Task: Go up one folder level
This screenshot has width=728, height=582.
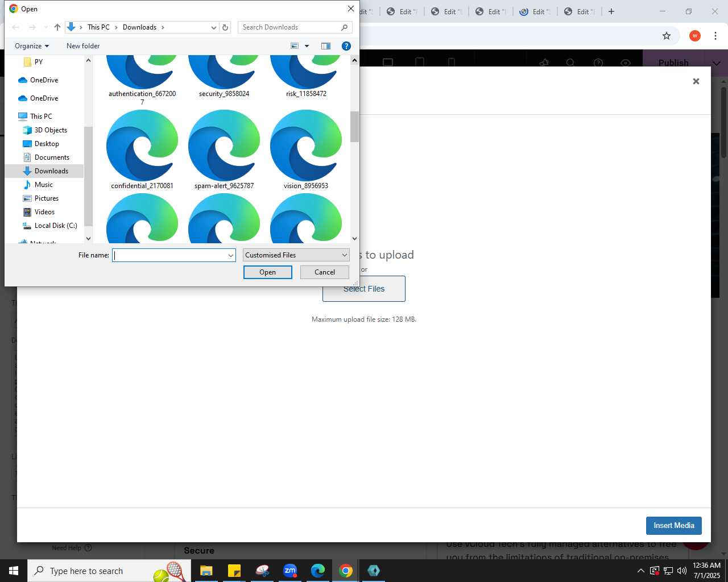Action: click(57, 27)
